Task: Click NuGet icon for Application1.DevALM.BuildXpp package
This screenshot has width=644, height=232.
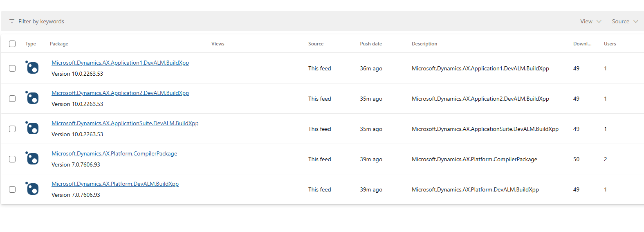Action: pos(32,68)
